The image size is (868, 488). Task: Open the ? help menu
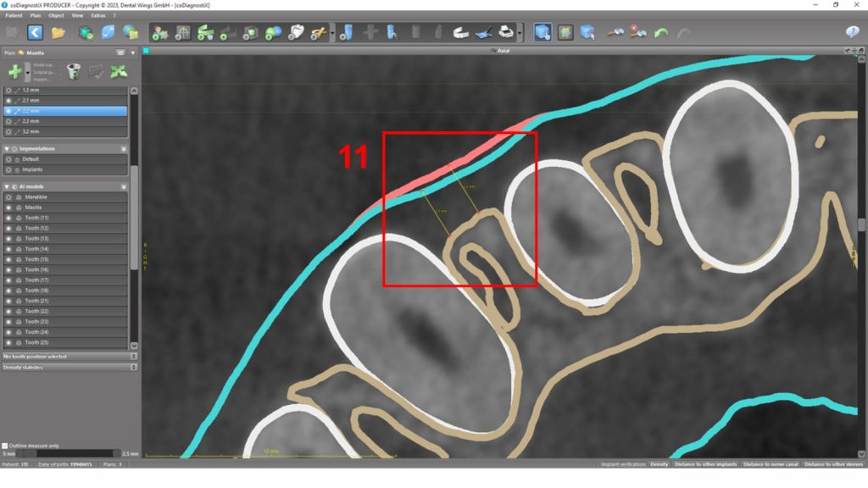pos(114,15)
